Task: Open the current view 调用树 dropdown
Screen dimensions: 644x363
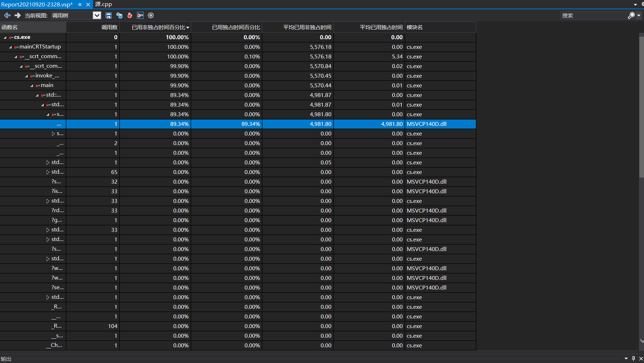Action: click(97, 15)
